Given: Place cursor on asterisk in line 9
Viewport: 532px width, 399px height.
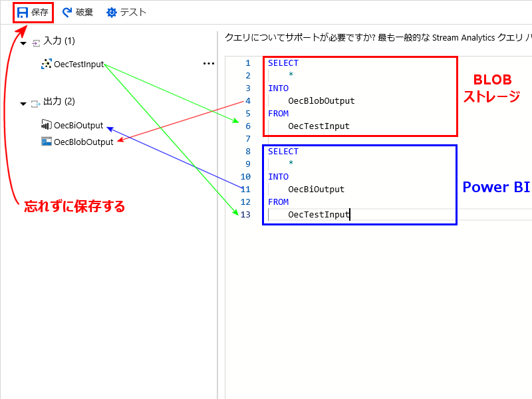Looking at the screenshot, I should coord(291,163).
